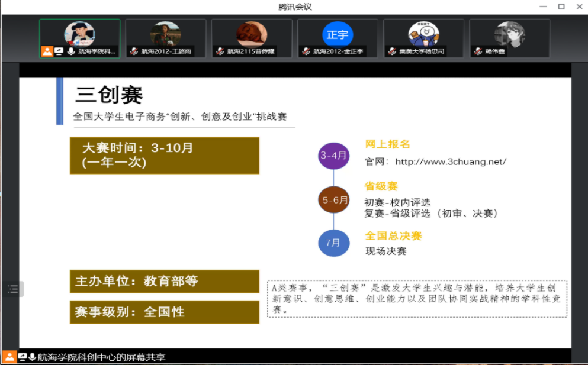Expand the left-edge sidebar list panel
This screenshot has width=588, height=365.
(x=13, y=289)
